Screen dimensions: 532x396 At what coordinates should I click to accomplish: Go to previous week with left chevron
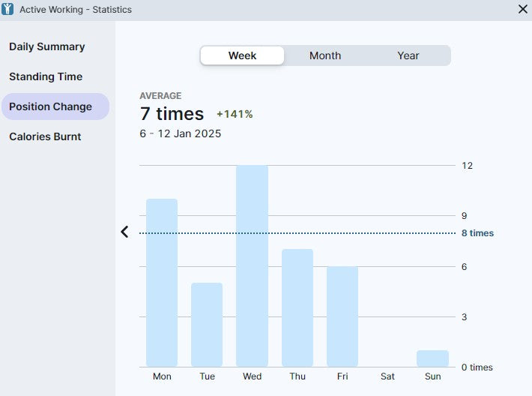click(124, 232)
